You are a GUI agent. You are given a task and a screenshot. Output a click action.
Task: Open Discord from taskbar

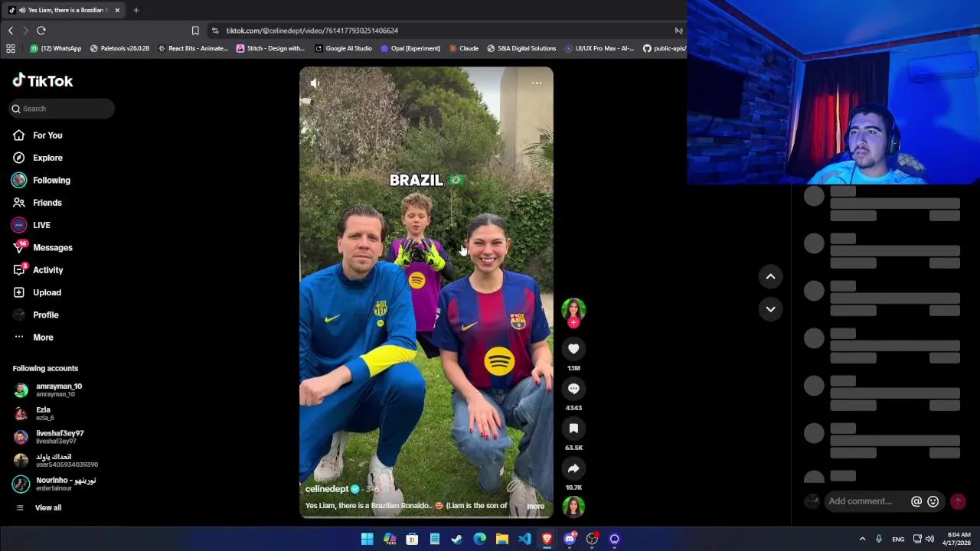click(570, 539)
